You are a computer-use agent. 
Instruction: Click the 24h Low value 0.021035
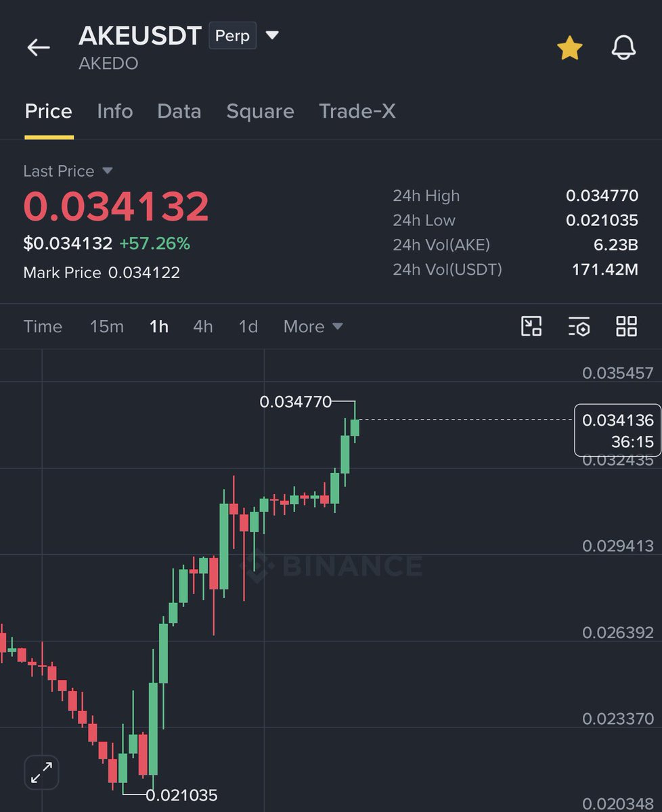602,220
